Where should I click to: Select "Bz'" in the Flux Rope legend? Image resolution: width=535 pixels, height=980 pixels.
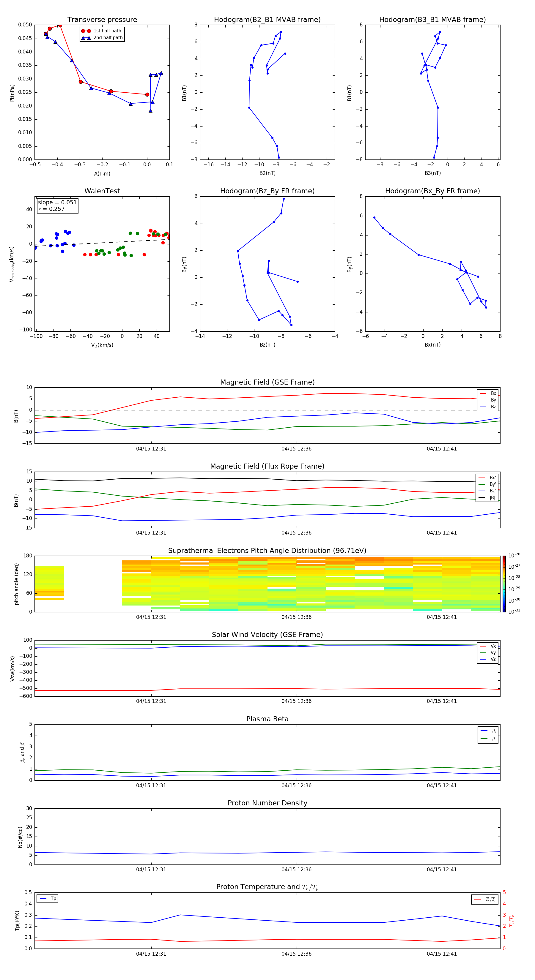click(487, 491)
